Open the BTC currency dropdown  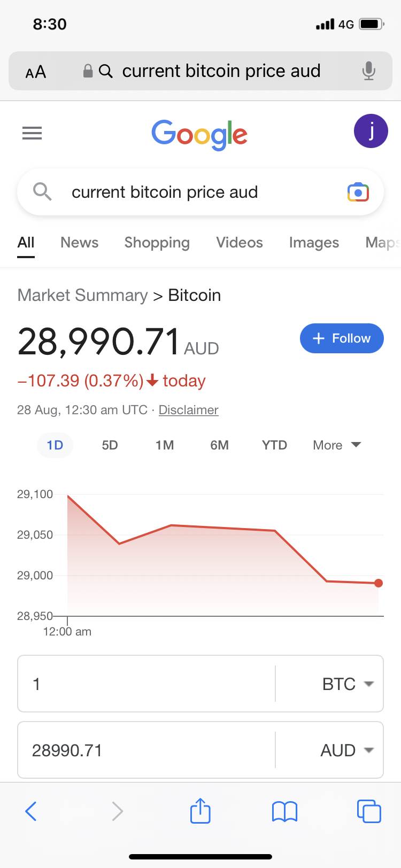348,684
